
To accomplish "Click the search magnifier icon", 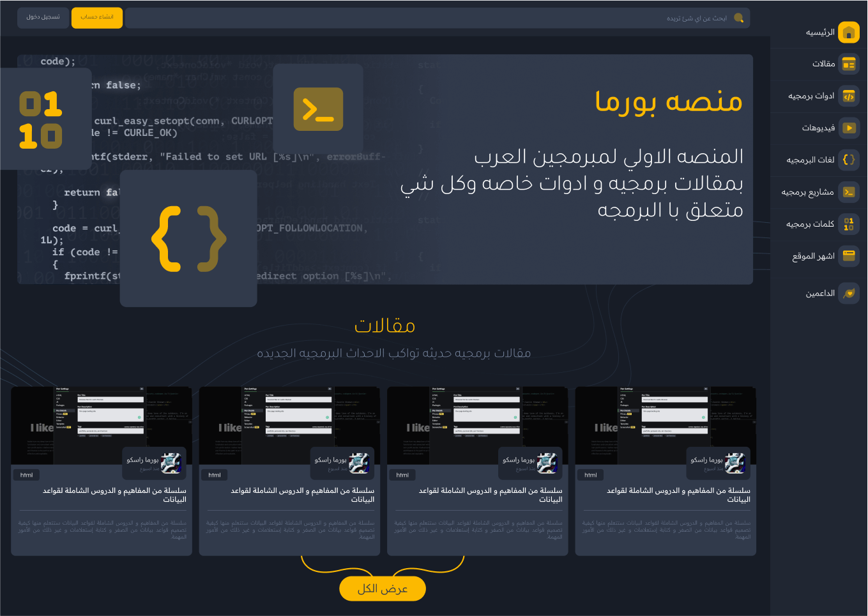I will point(739,18).
